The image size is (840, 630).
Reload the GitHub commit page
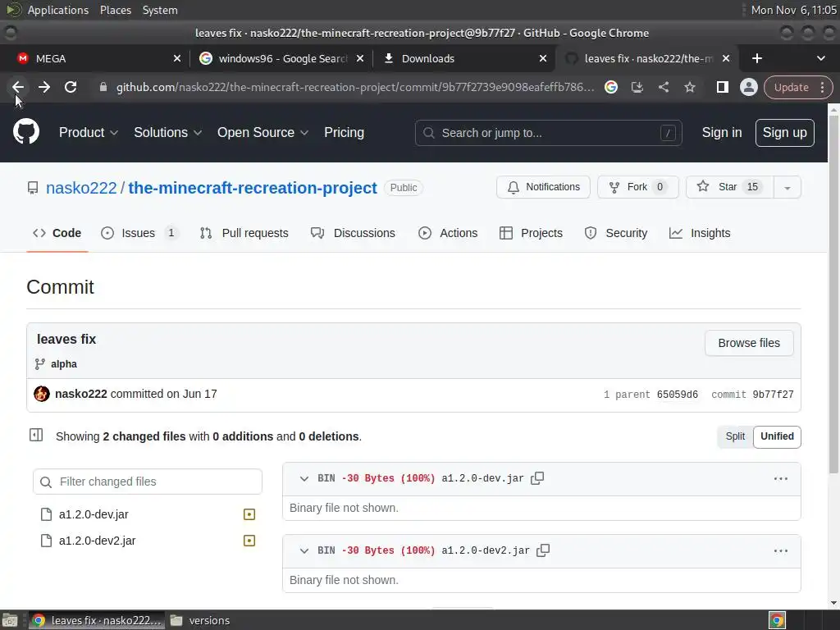pos(71,87)
